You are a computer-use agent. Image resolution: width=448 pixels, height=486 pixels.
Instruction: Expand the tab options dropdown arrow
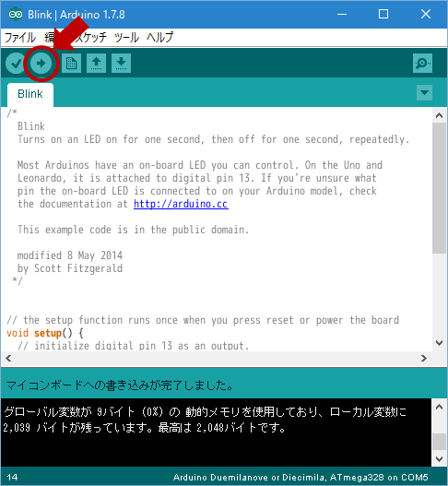coord(424,92)
